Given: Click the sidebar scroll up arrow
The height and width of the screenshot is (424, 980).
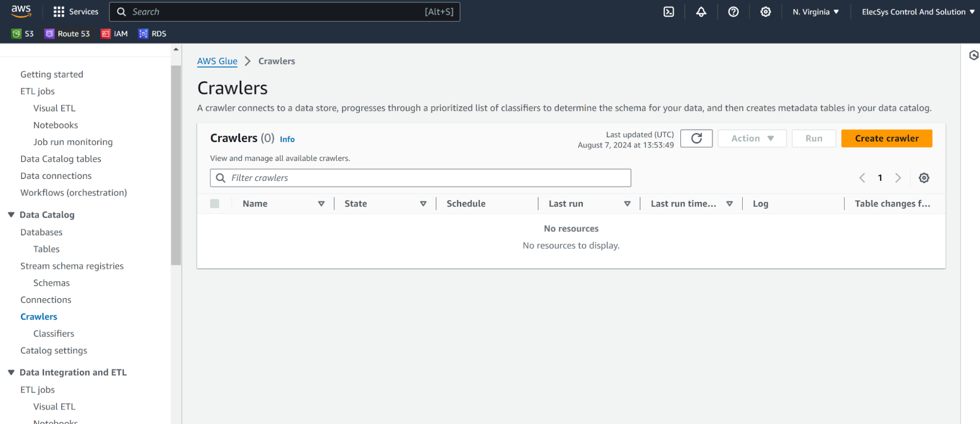Looking at the screenshot, I should click(x=176, y=50).
